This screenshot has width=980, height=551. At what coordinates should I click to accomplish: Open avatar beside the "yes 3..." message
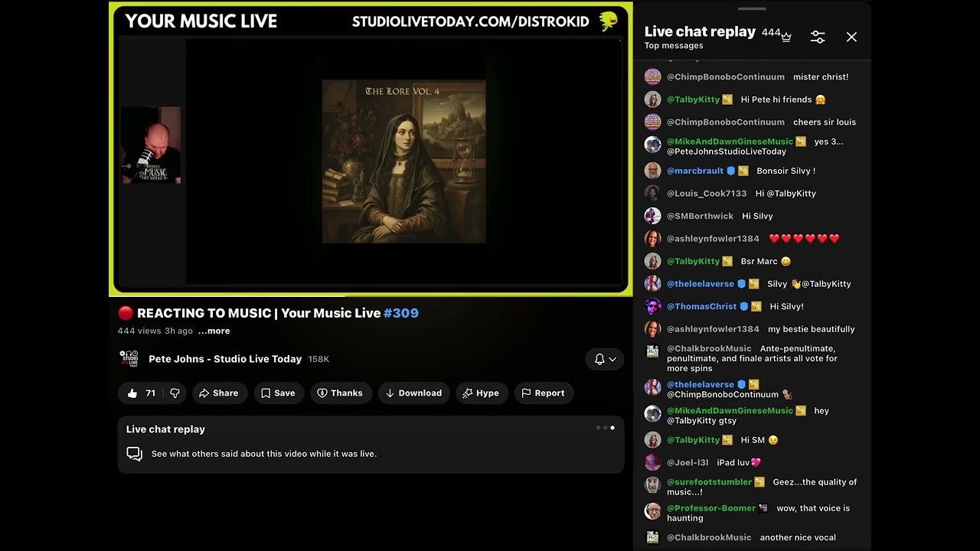(x=652, y=145)
